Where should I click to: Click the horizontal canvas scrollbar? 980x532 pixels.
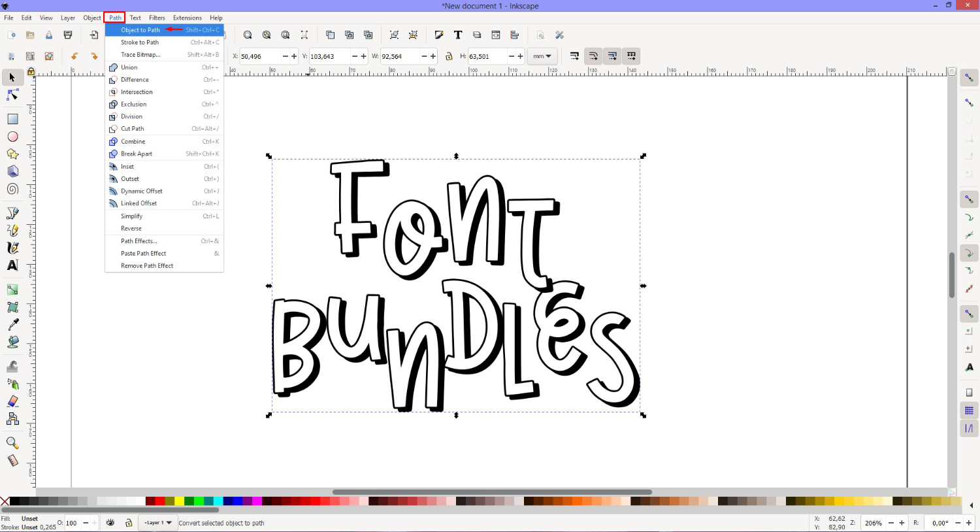(491, 492)
